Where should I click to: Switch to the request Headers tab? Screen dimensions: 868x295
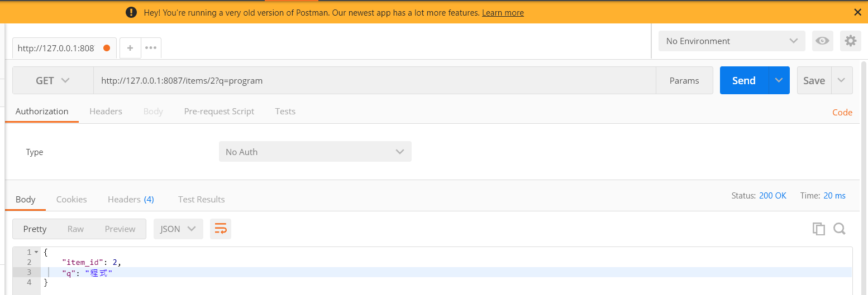(106, 111)
